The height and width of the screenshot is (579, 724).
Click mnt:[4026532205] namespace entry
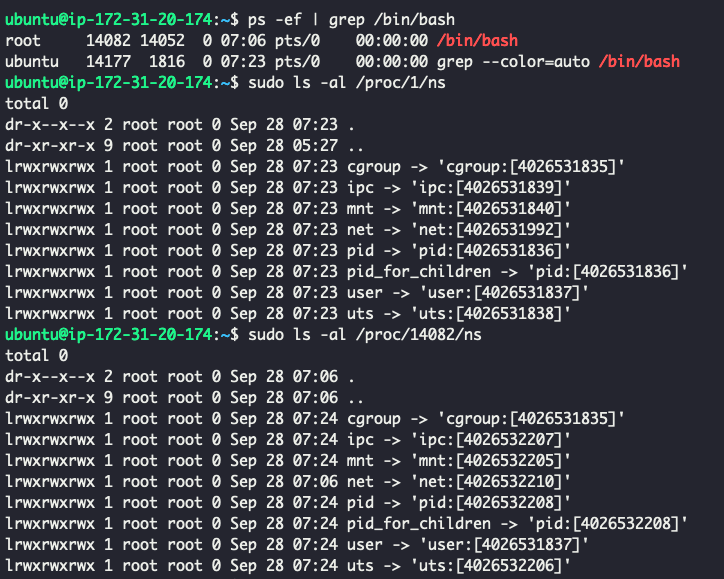click(x=490, y=460)
